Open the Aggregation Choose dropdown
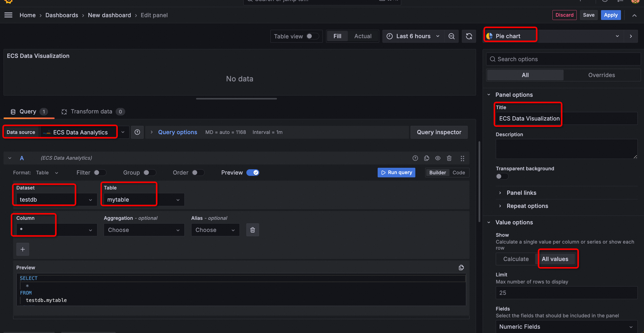 144,230
